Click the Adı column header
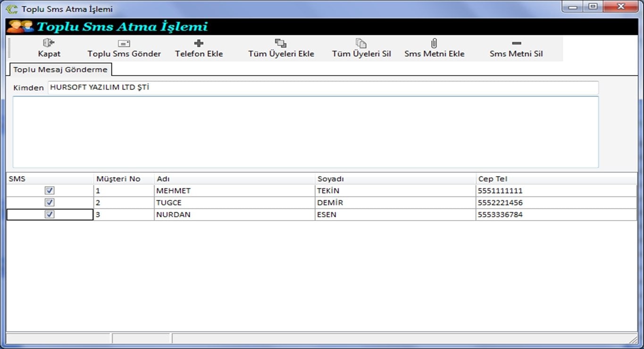This screenshot has width=644, height=349. [234, 179]
